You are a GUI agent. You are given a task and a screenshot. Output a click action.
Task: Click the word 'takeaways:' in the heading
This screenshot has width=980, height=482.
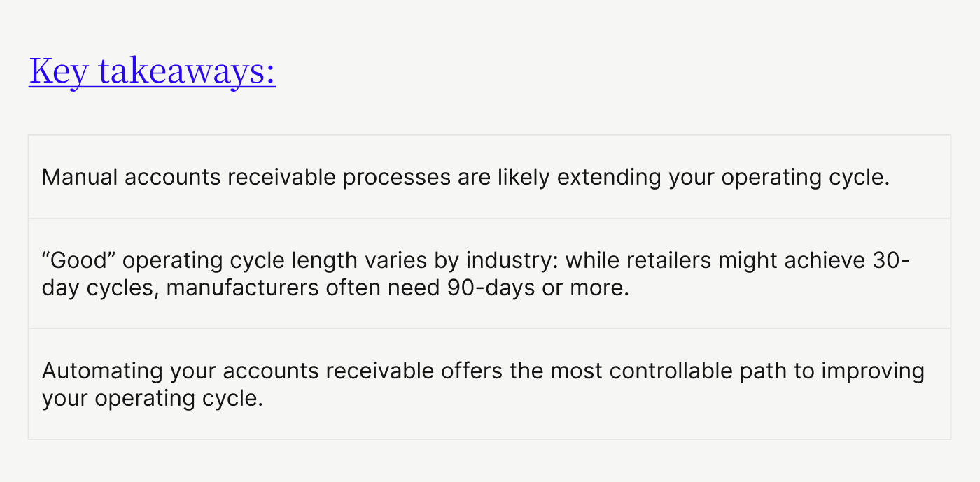tap(187, 71)
